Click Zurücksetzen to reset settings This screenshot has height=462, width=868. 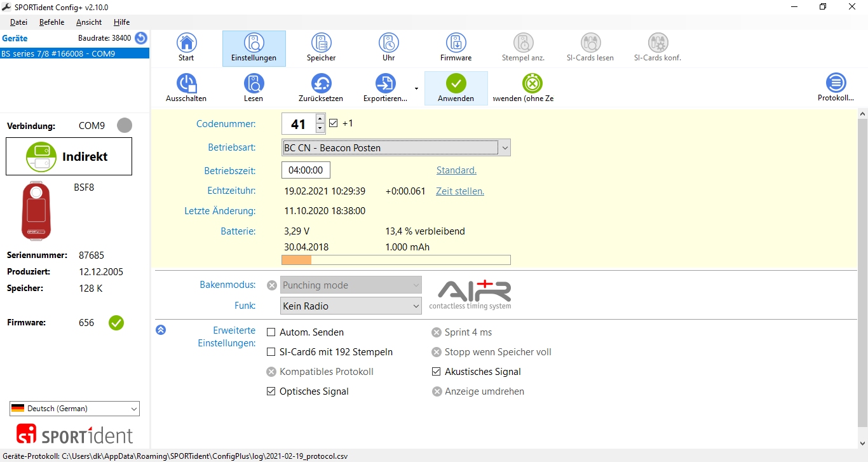point(321,88)
